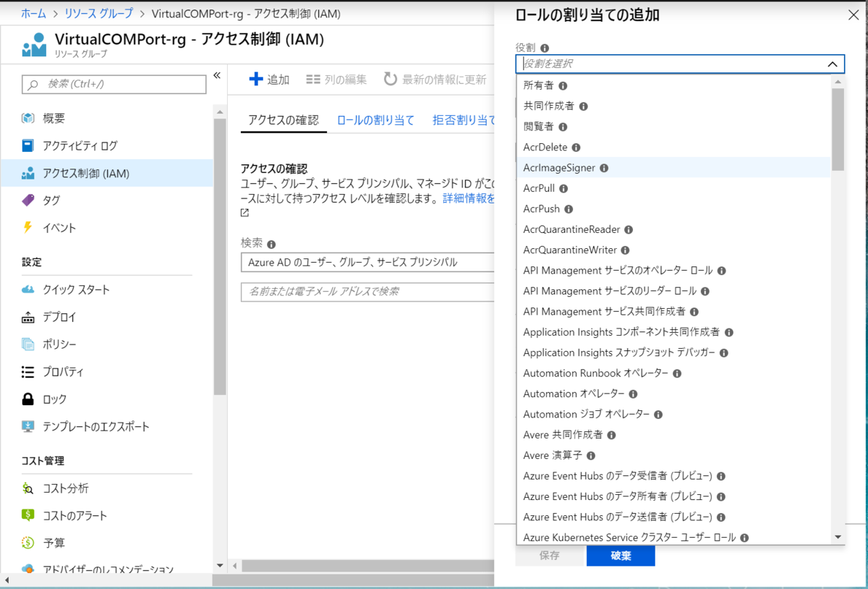Click info icon next to 共同作成者 role
This screenshot has height=589, width=868.
click(583, 106)
